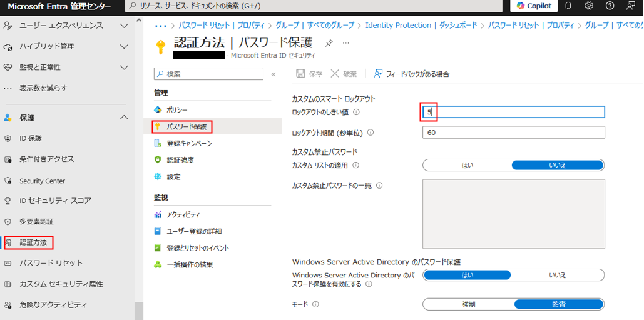Open 認証方法 in sidebar
The width and height of the screenshot is (644, 320).
(33, 243)
